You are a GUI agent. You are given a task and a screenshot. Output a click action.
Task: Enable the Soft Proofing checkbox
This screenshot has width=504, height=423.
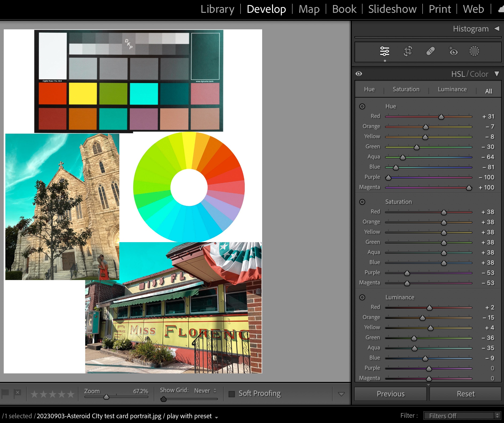232,394
